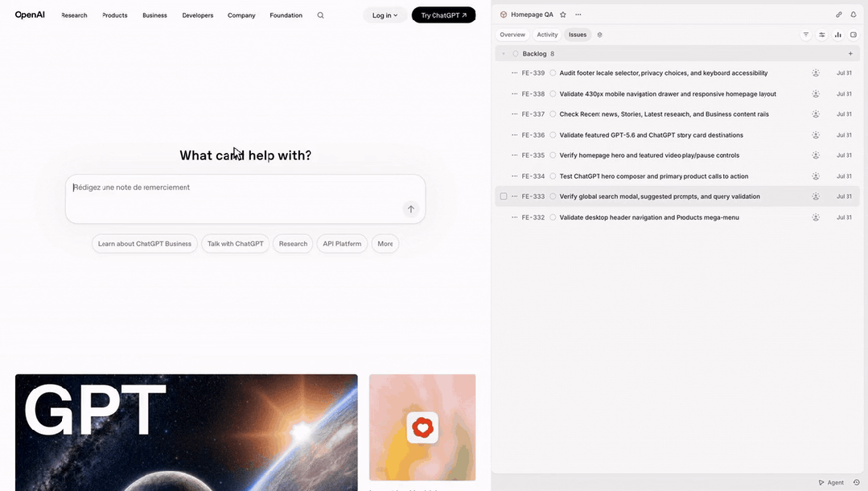Open the three-dot menu beside Homepage QA title
The image size is (868, 491).
click(x=578, y=14)
